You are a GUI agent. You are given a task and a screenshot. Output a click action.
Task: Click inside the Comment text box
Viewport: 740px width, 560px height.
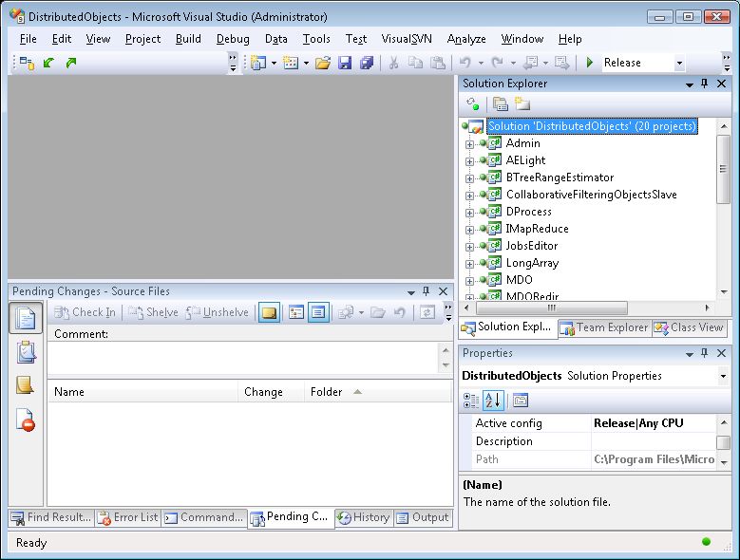tap(243, 357)
